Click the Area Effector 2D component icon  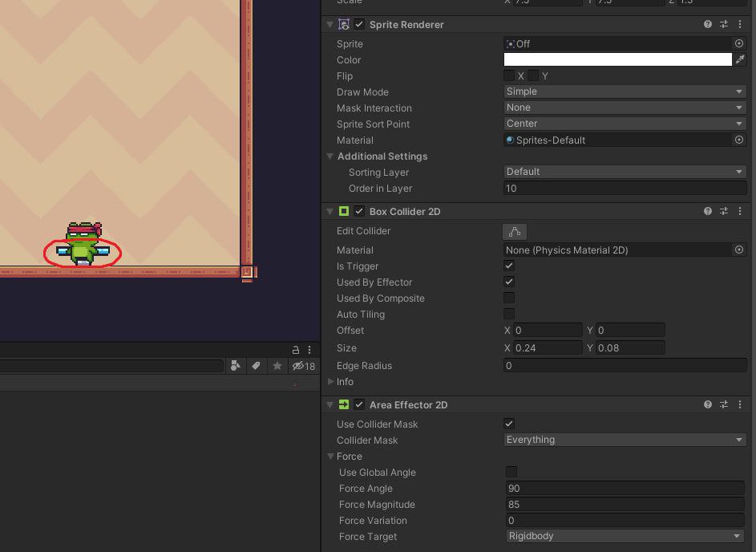click(x=344, y=404)
